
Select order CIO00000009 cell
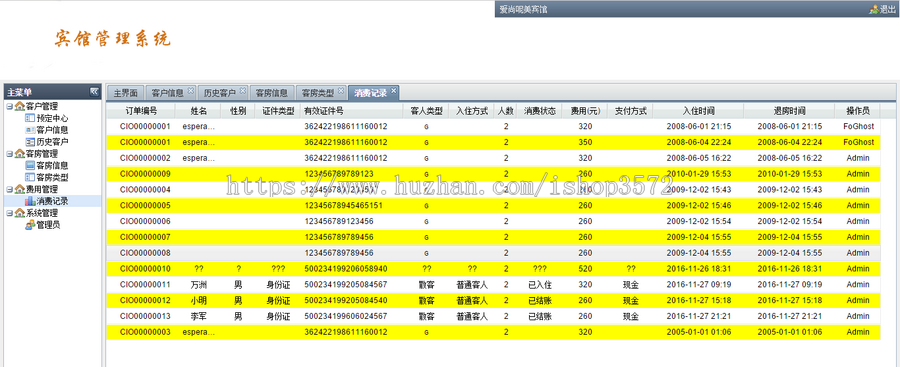pos(145,173)
